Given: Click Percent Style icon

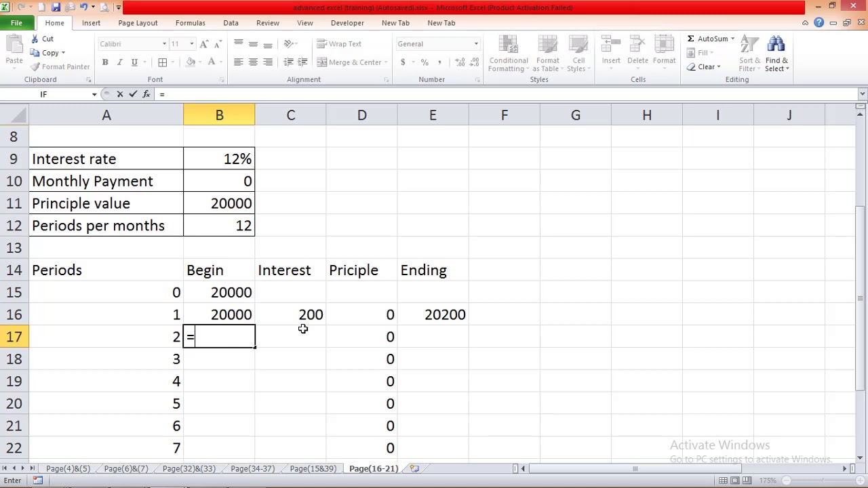Looking at the screenshot, I should 425,62.
